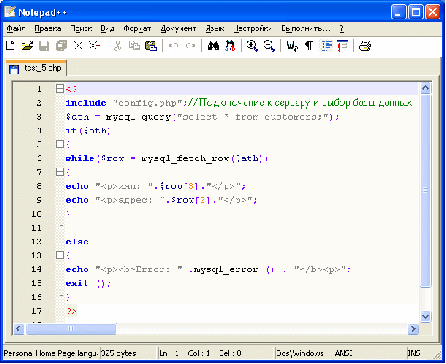Click the horizontal scrollbar thumb
The height and width of the screenshot is (364, 446).
click(71, 329)
